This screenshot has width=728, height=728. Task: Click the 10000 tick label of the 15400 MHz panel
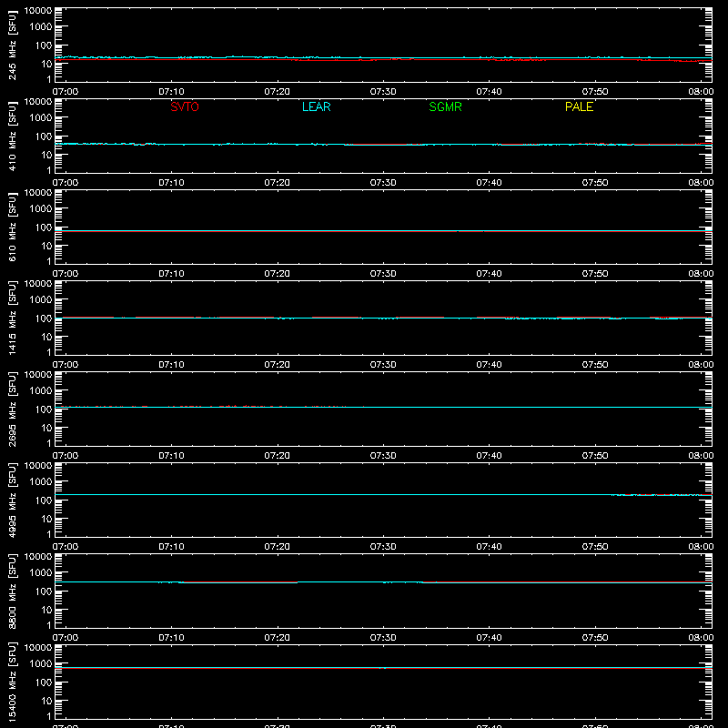(38, 648)
